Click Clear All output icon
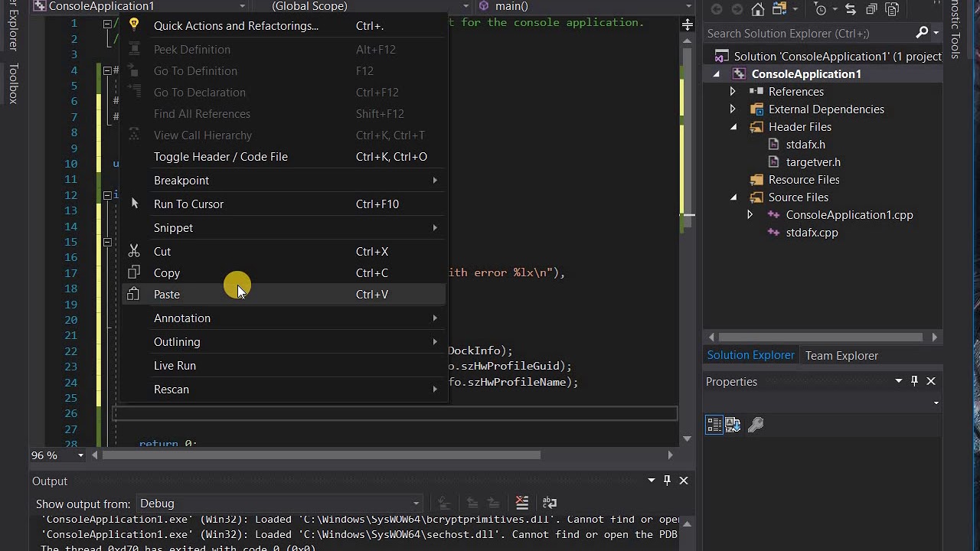Screen dimensions: 980x551 (x=521, y=503)
